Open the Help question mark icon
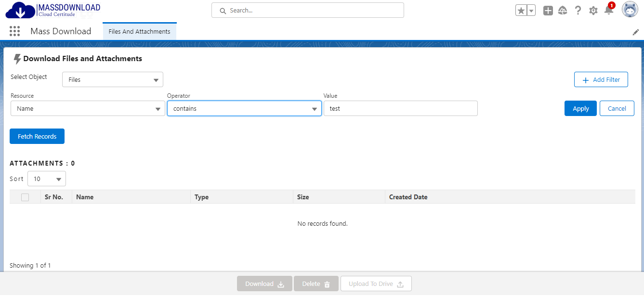This screenshot has width=644, height=297. pyautogui.click(x=578, y=11)
